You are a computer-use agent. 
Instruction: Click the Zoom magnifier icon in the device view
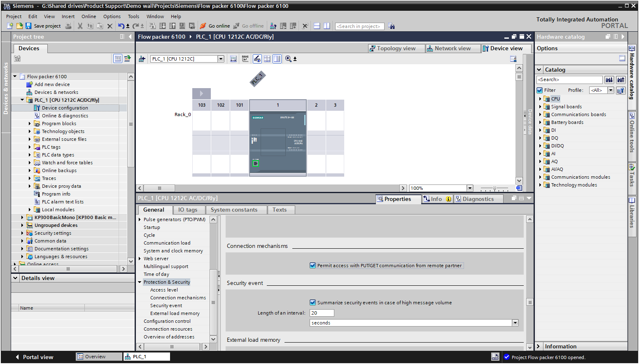point(288,59)
